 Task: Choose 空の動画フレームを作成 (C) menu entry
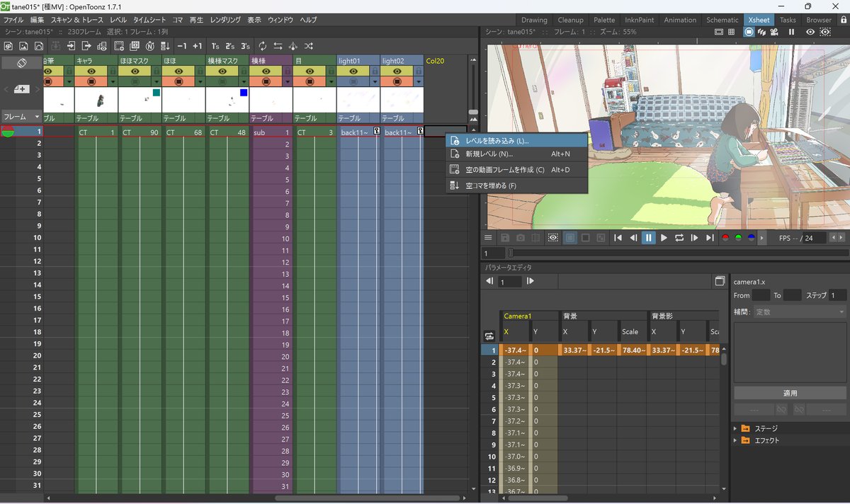click(517, 170)
